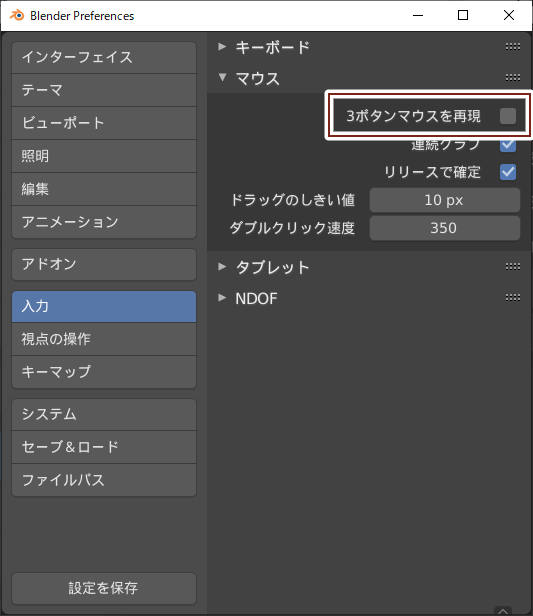Screen dimensions: 533x616
Task: Select the ビューポート tab
Action: click(104, 123)
